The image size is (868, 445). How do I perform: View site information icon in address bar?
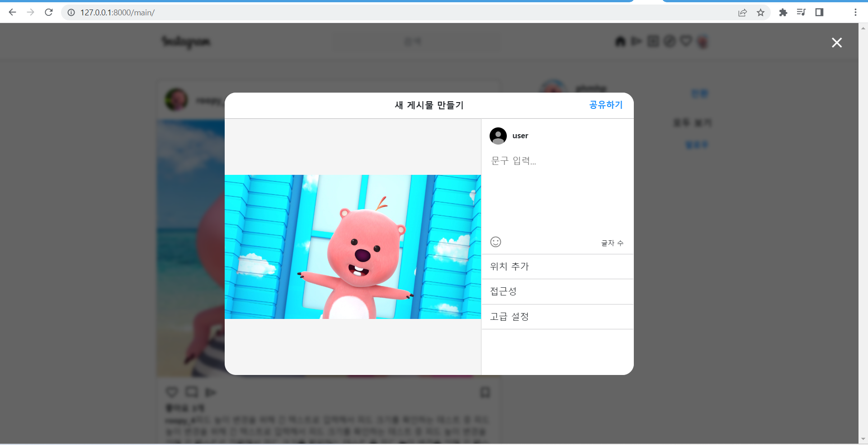(x=71, y=13)
